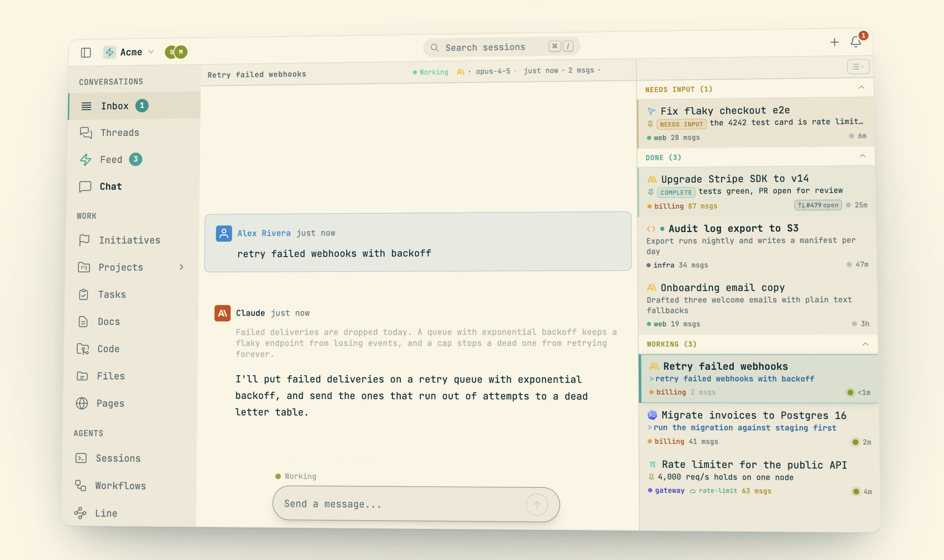Open the Inbox conversations

point(134,106)
